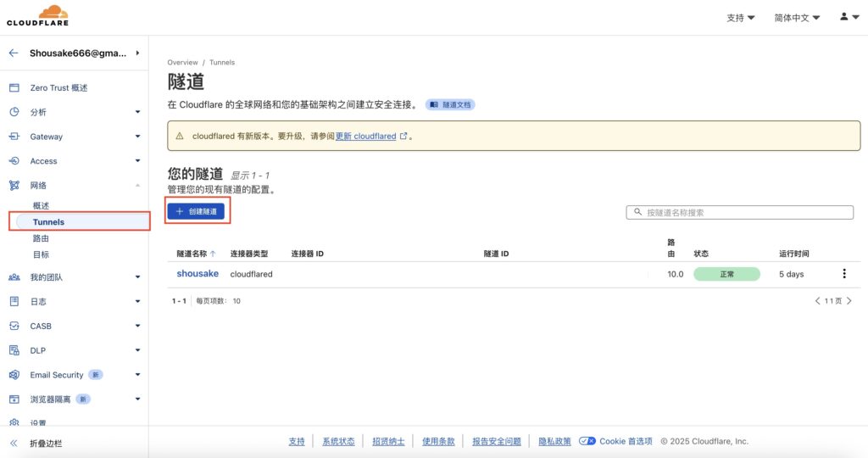The width and height of the screenshot is (868, 458).
Task: Expand the CASB section
Action: click(x=137, y=326)
